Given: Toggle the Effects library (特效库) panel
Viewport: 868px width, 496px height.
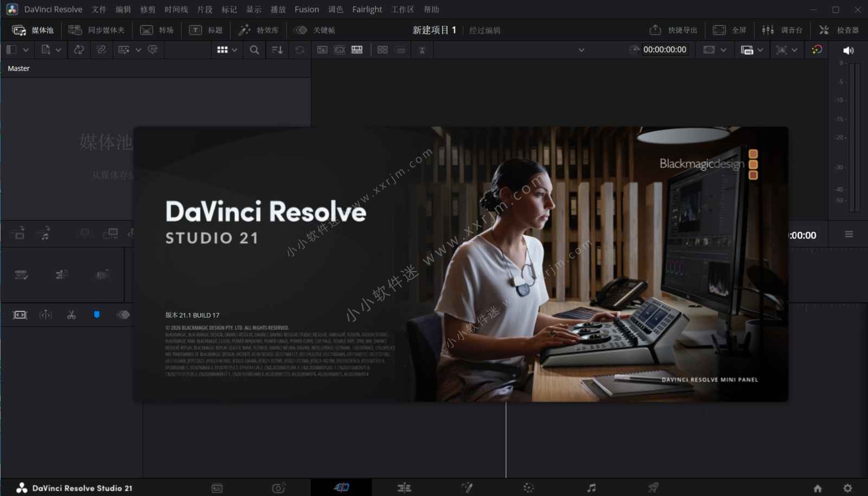Looking at the screenshot, I should (259, 30).
